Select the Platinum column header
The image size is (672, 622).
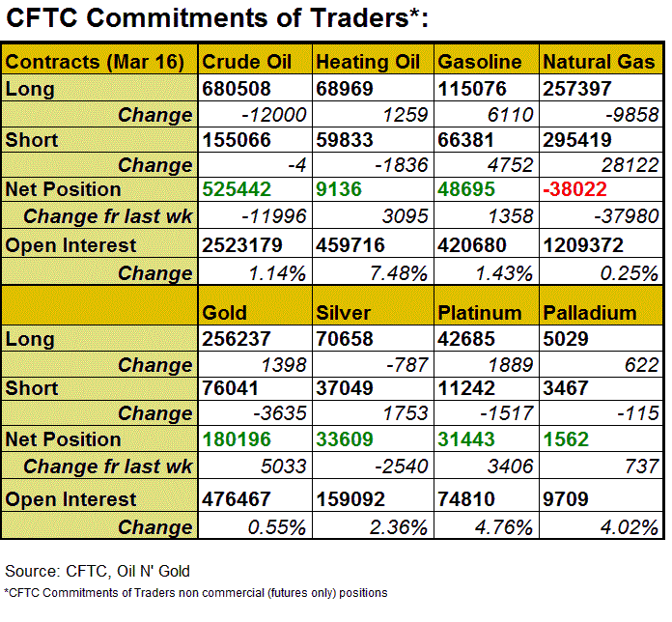[x=480, y=312]
